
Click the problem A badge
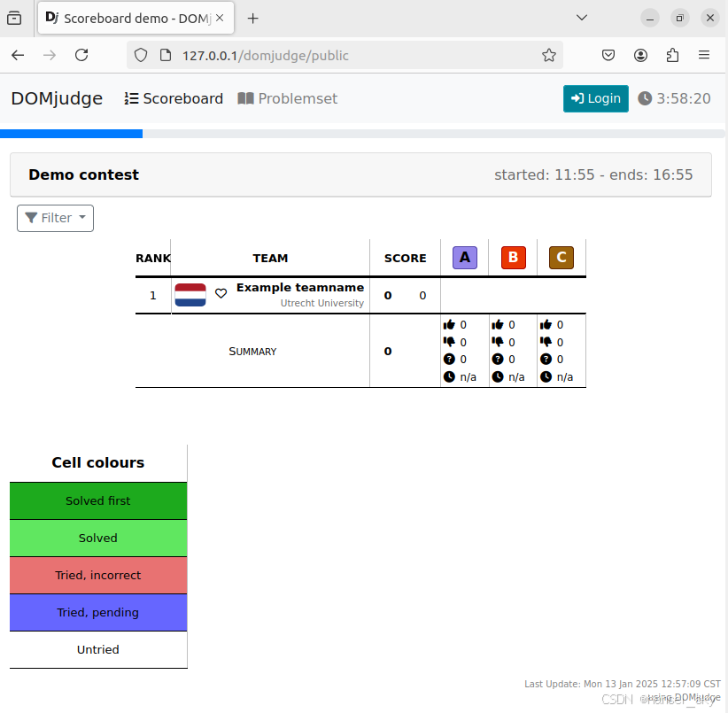tap(465, 258)
